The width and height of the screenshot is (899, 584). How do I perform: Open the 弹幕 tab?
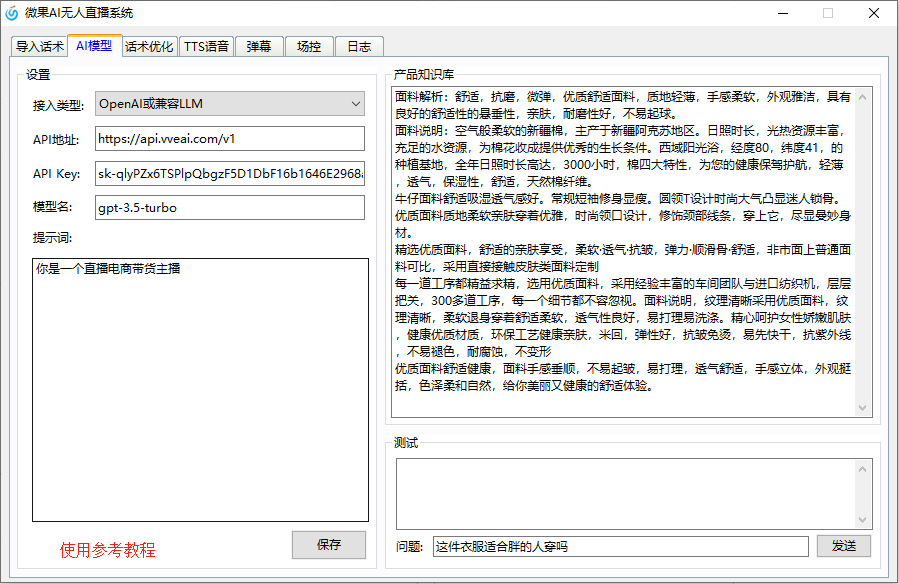point(259,47)
